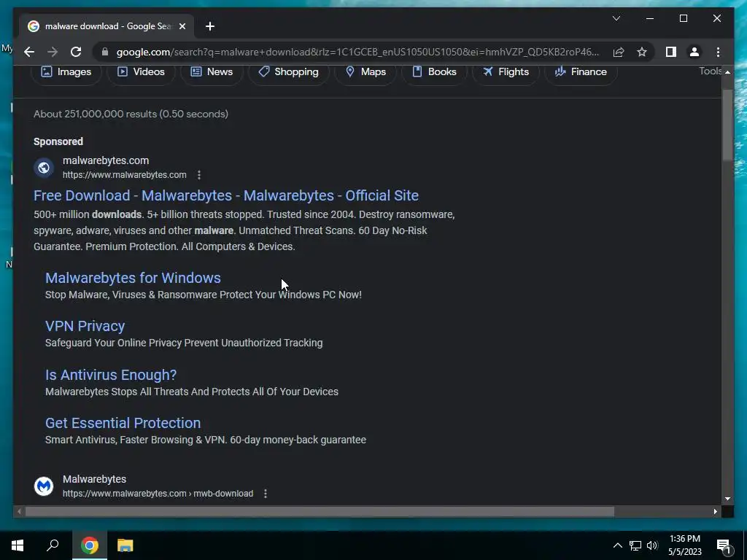Go back with the browser back arrow
The width and height of the screenshot is (747, 560).
pyautogui.click(x=29, y=52)
